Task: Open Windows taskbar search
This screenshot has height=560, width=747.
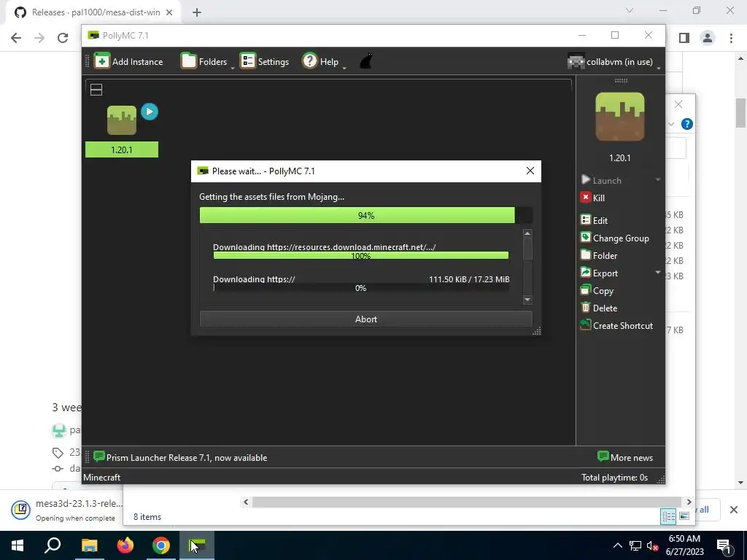Action: (53, 545)
